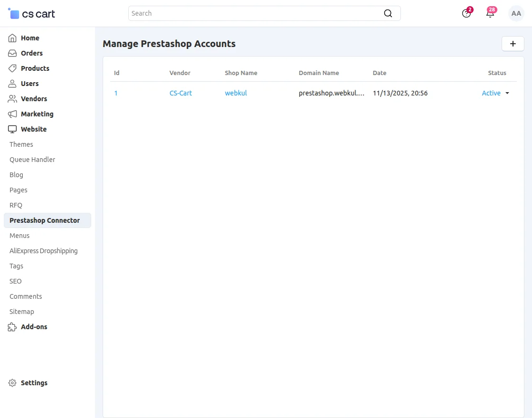Focus the Search input field
The height and width of the screenshot is (418, 532).
pyautogui.click(x=254, y=13)
